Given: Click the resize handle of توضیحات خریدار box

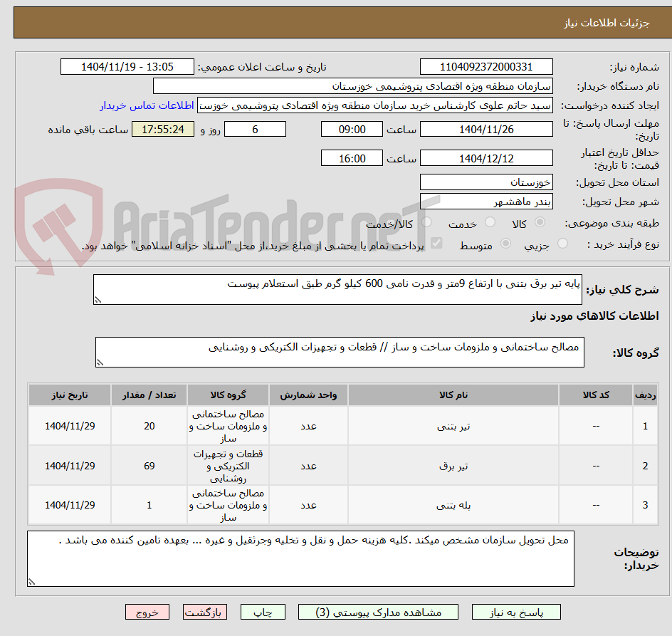Looking at the screenshot, I should coord(31,582).
